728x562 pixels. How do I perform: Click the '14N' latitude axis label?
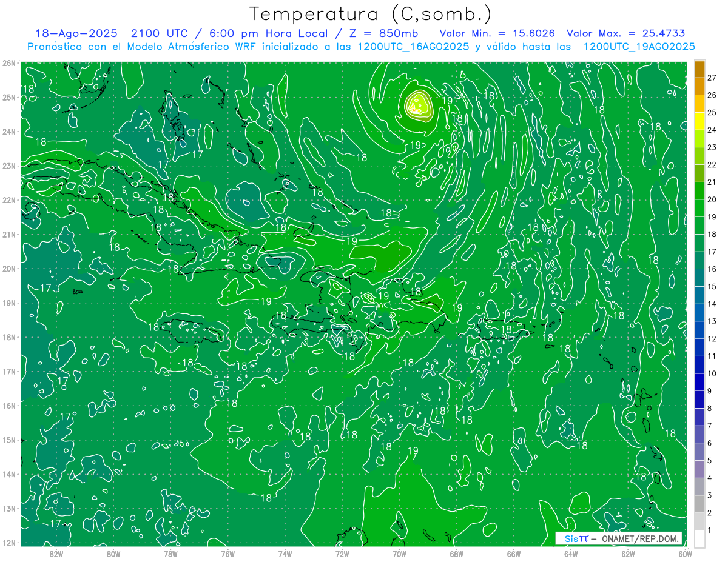pos(8,474)
